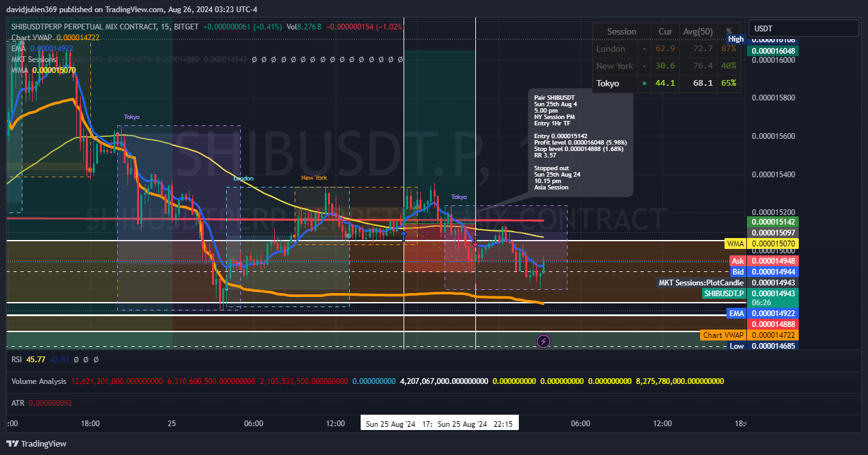Click the Session column header

coord(621,31)
